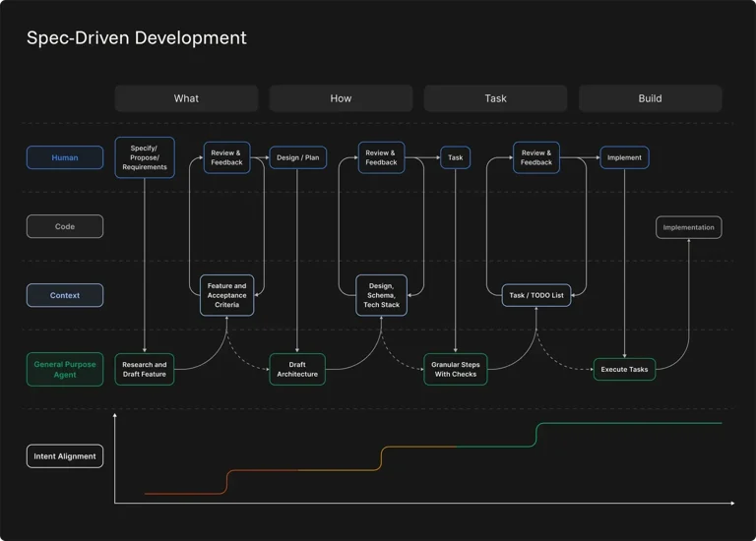This screenshot has height=541, width=756.
Task: Click the Human lane label
Action: [65, 157]
